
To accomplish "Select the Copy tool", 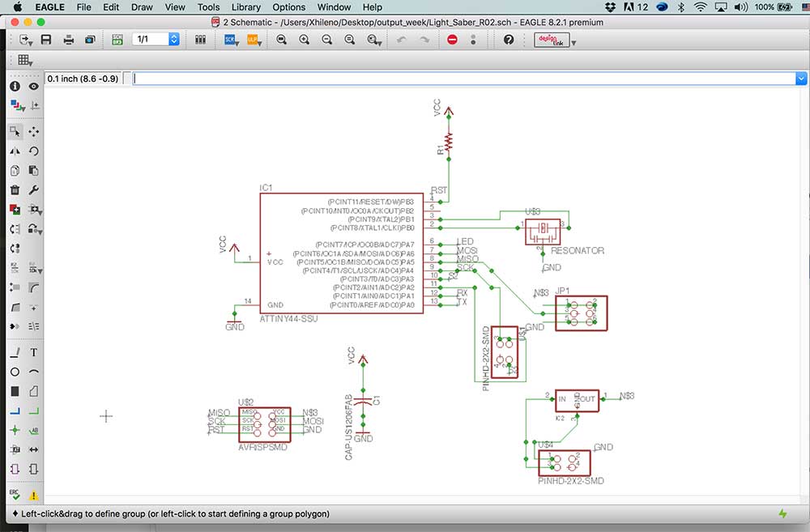I will [15, 170].
